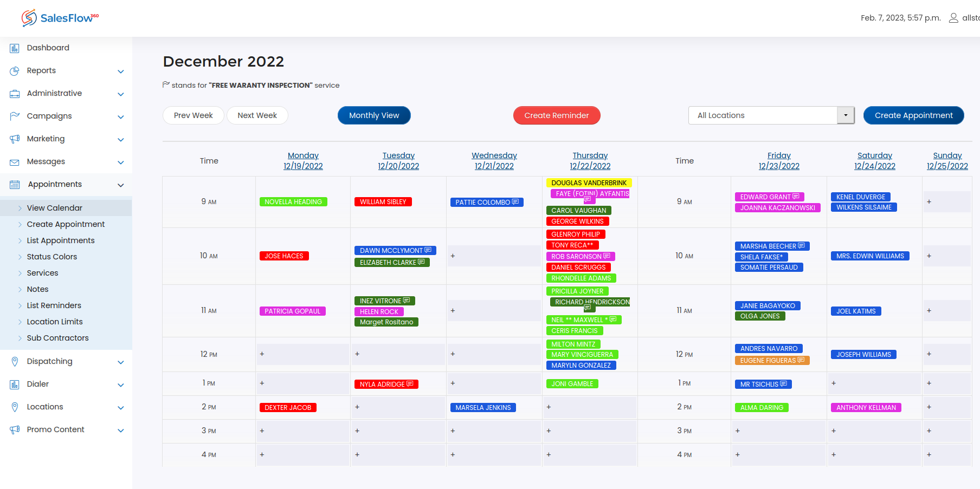Viewport: 980px width, 489px height.
Task: Click the Dispatching map pin icon
Action: pyautogui.click(x=15, y=361)
